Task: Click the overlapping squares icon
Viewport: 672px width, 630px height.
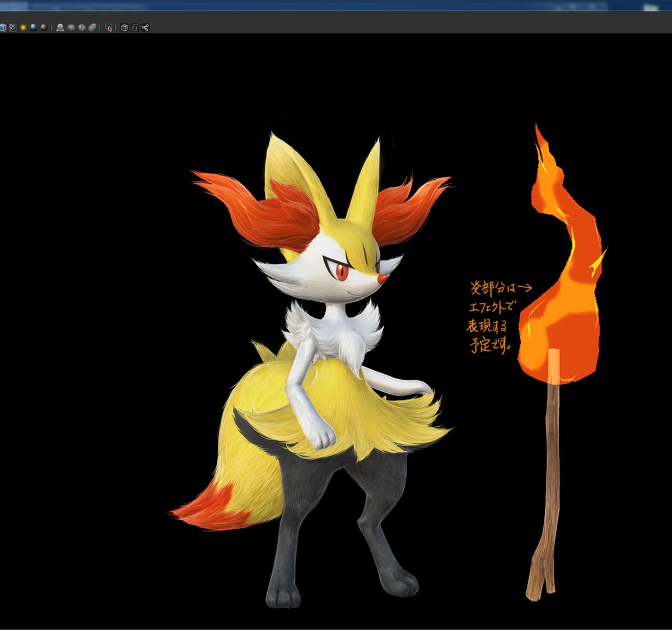Action: click(x=135, y=27)
